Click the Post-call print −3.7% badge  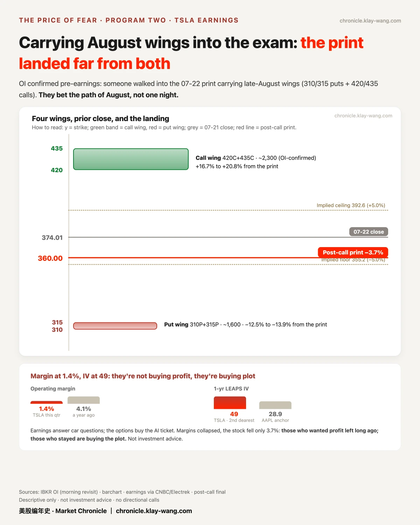[x=353, y=252]
